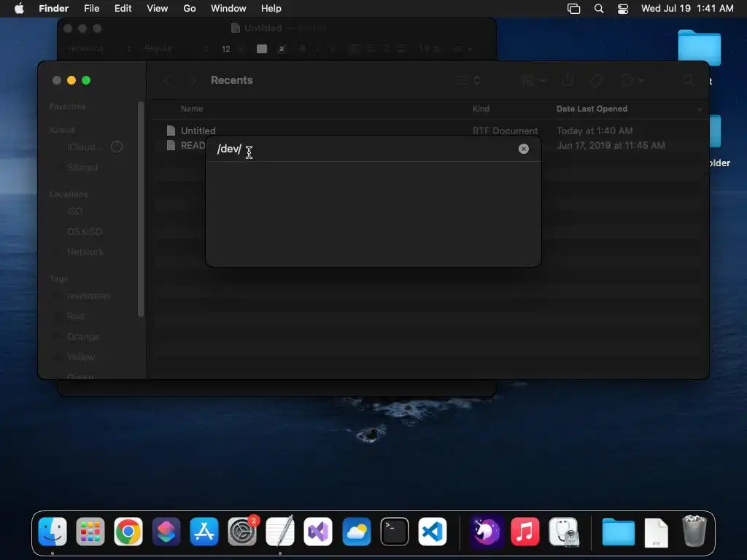The image size is (747, 560).
Task: Open Control Center in the menu bar
Action: tap(623, 9)
